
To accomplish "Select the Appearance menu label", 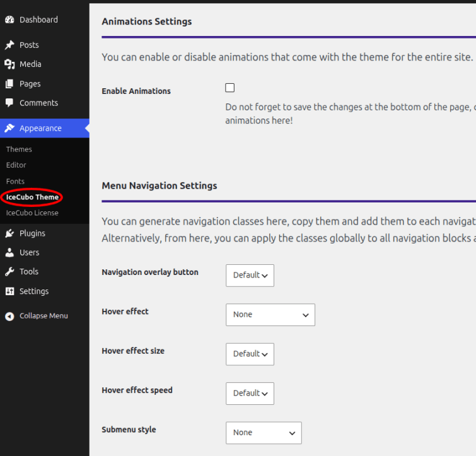I will tap(40, 129).
